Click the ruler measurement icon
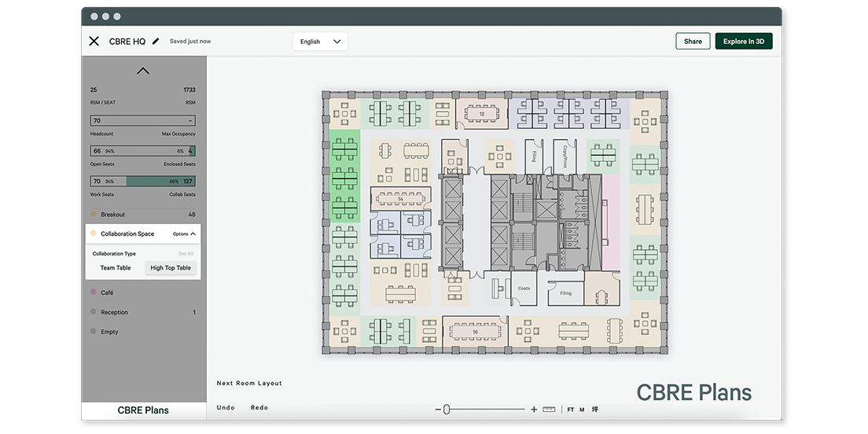Image resolution: width=868 pixels, height=434 pixels. pos(549,409)
